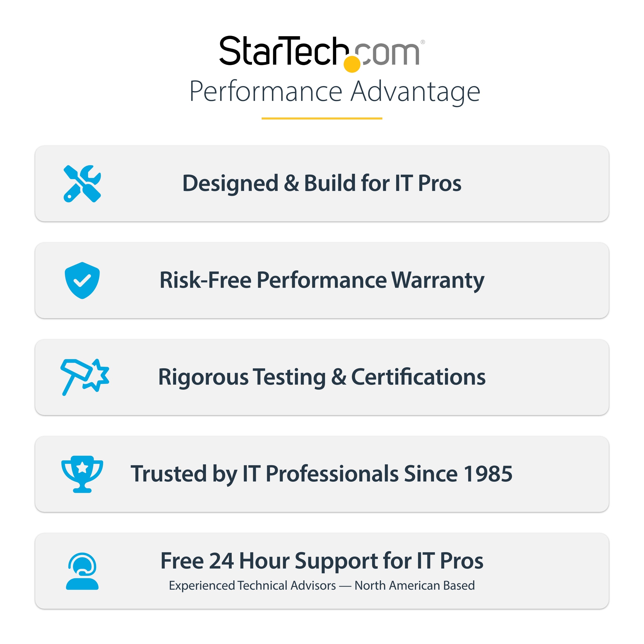Open "Risk-Free Performance Warranty" label

[x=322, y=280]
